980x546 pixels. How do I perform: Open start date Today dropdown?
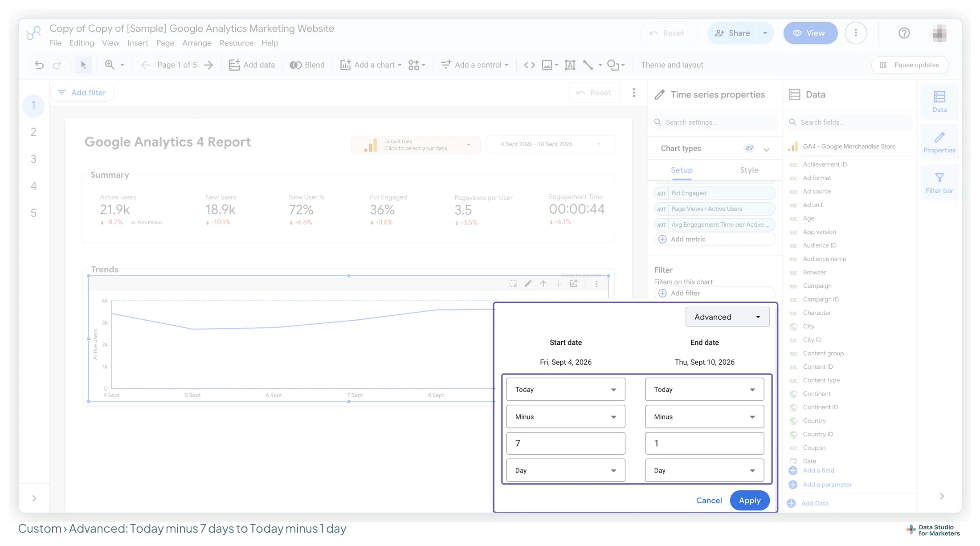pyautogui.click(x=565, y=390)
